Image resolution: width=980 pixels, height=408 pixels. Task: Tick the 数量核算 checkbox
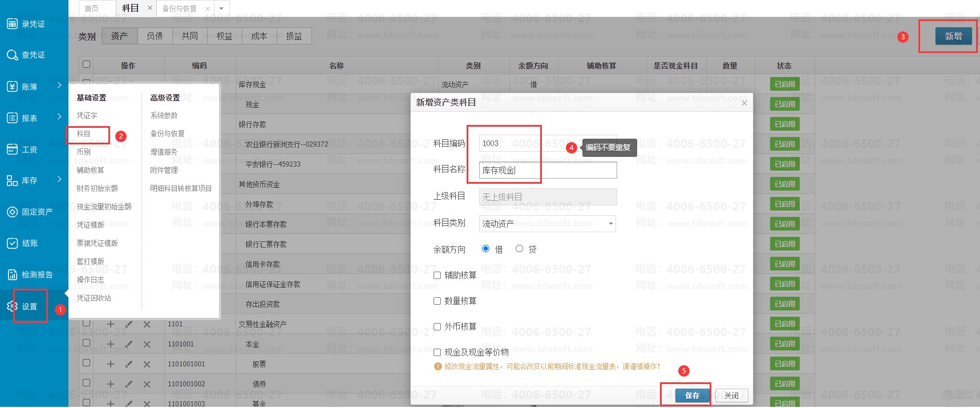click(x=438, y=301)
